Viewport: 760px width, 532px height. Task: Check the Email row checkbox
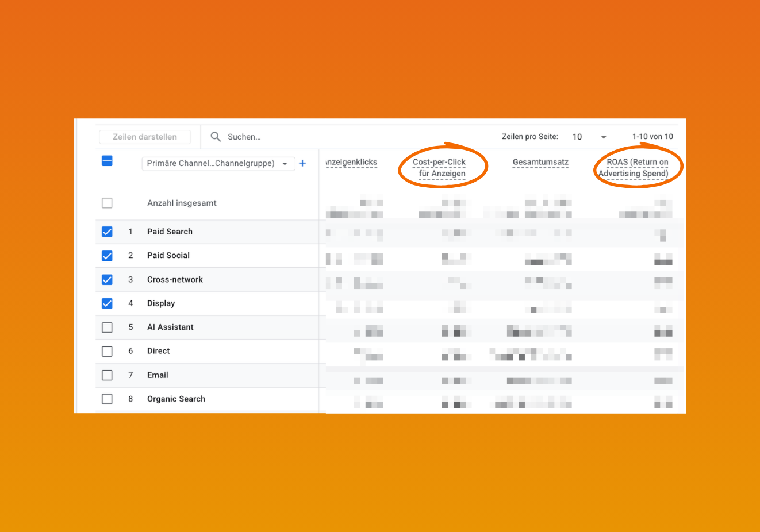tap(107, 375)
